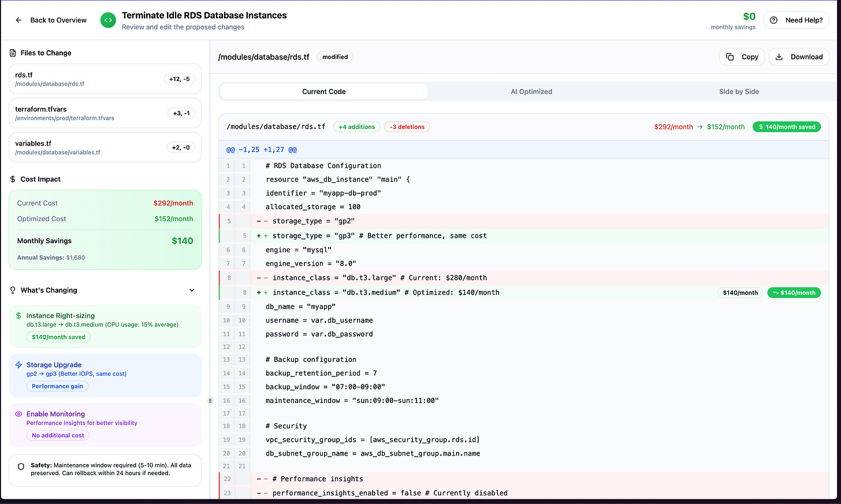Click the modified status badge
This screenshot has height=504, width=841.
(x=335, y=57)
